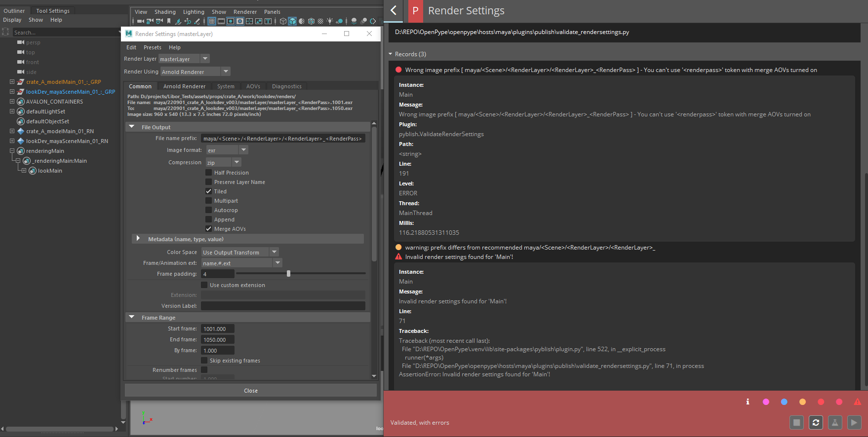Open the Shading menu in viewport
868x437 pixels.
165,12
